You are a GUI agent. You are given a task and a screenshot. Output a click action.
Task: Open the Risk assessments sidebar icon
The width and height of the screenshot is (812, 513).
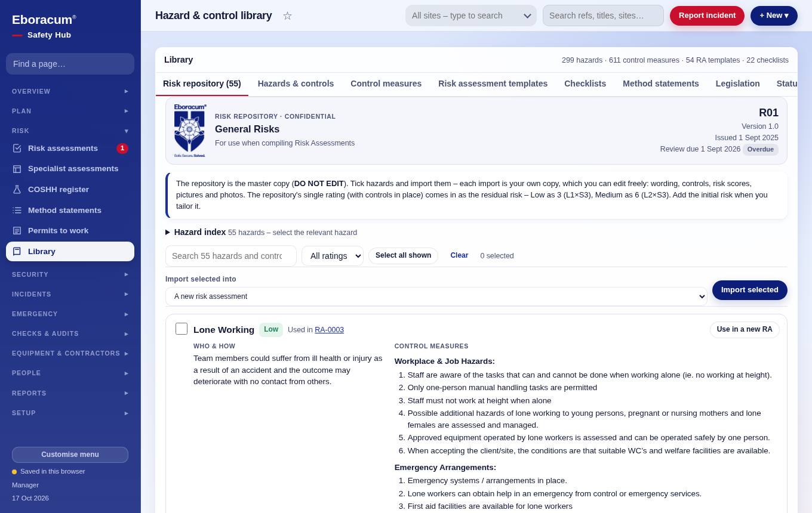(17, 149)
